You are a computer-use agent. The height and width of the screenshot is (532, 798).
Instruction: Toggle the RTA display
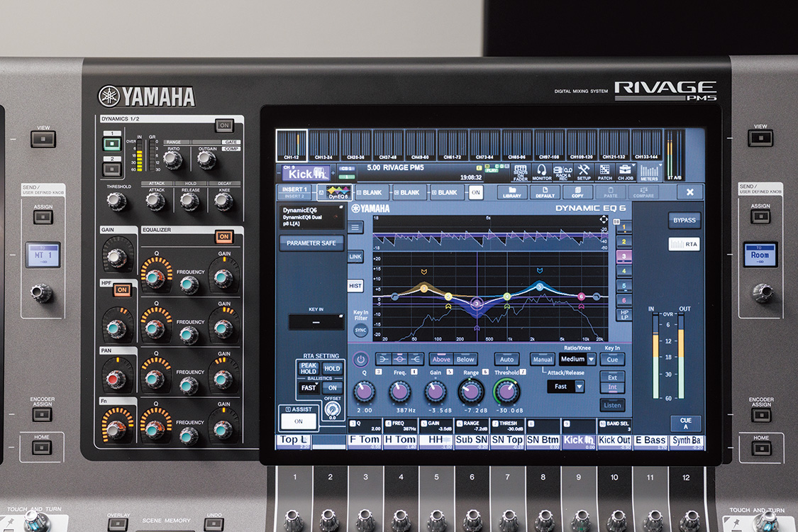click(x=684, y=244)
